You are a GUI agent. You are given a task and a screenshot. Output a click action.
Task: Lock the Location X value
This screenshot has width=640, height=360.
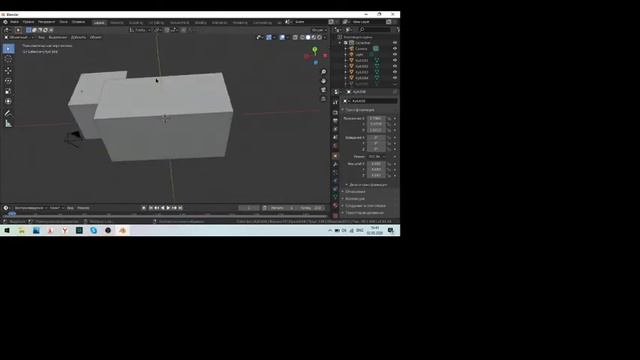click(389, 118)
